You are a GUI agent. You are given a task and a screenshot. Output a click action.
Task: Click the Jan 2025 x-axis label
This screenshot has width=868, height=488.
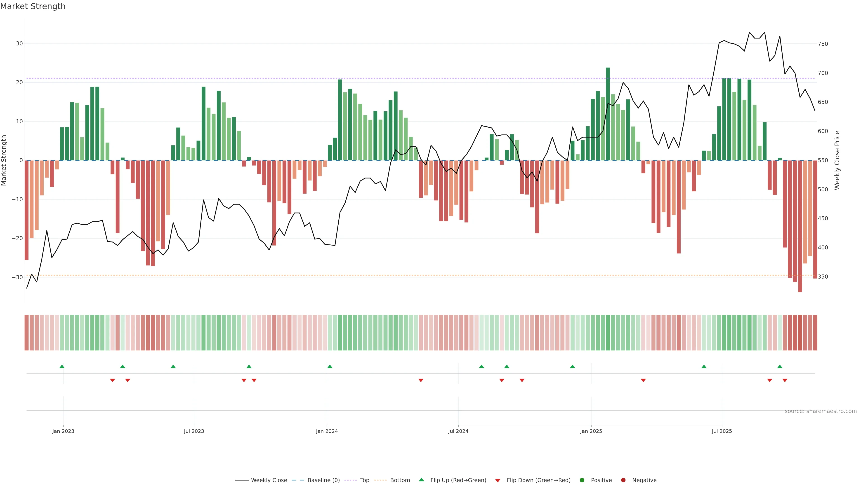pos(591,431)
